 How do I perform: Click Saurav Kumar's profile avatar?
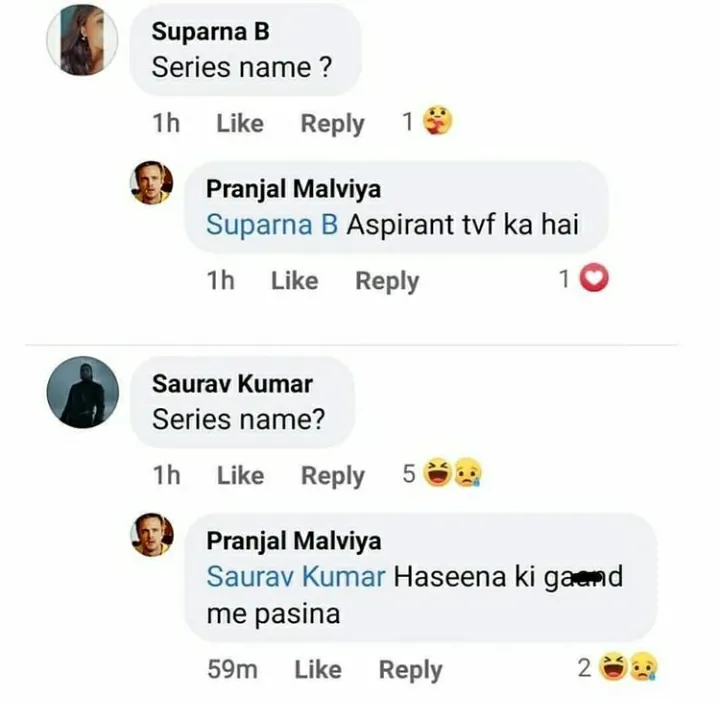point(83,393)
